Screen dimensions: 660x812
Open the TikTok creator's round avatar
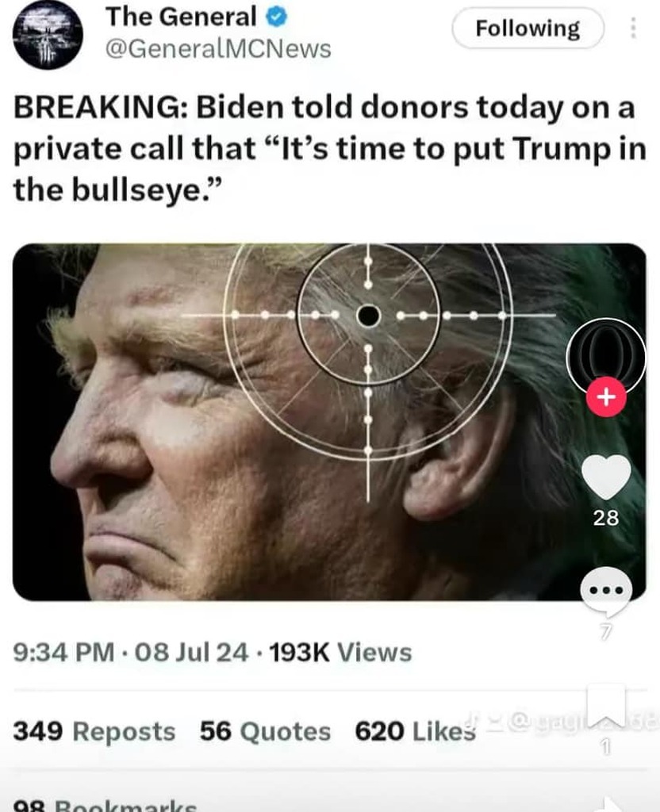click(606, 358)
